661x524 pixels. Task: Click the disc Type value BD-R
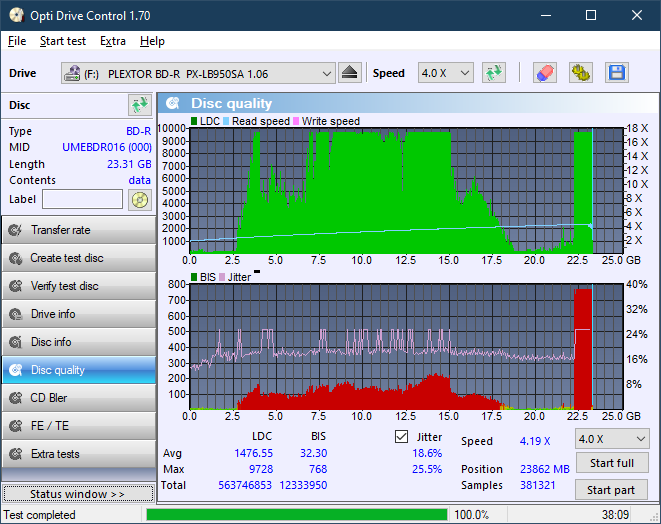pyautogui.click(x=139, y=131)
